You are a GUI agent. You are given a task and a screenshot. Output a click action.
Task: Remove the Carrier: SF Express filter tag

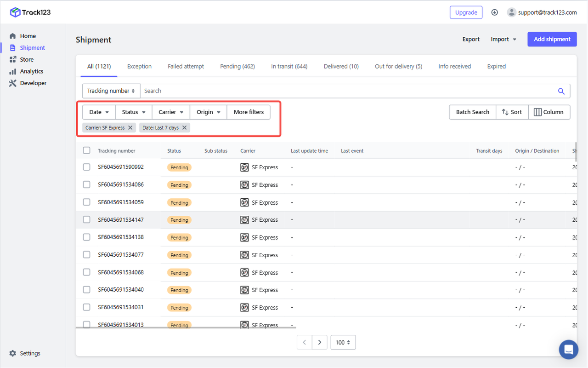130,128
